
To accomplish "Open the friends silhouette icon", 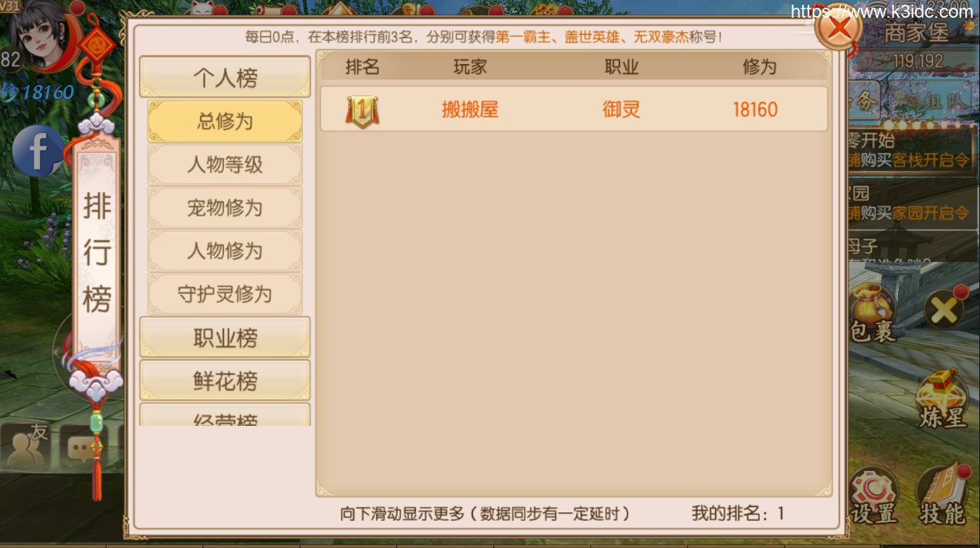I will (x=26, y=447).
